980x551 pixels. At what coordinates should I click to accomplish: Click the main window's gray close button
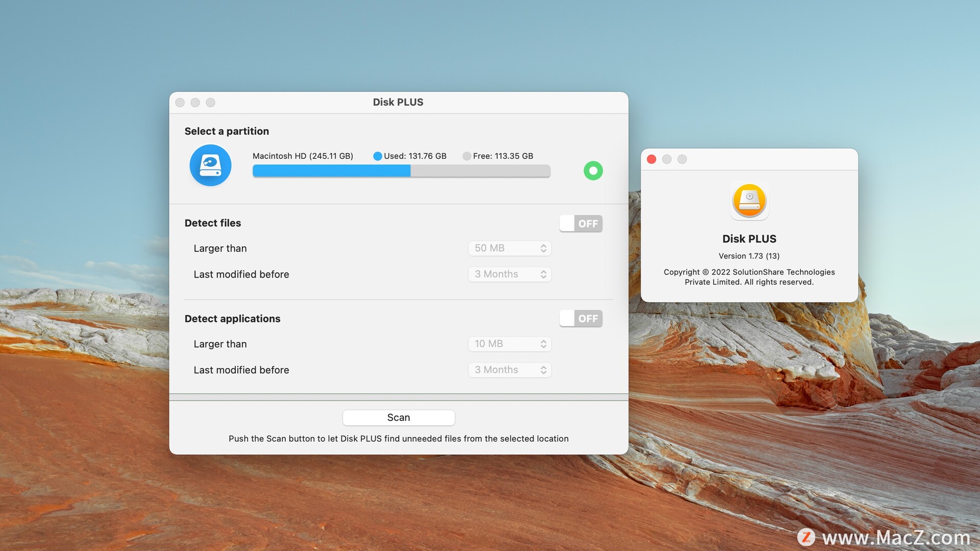pos(180,103)
